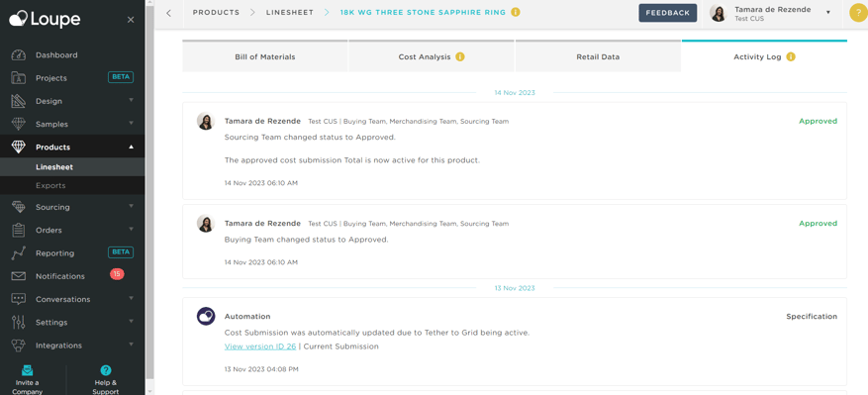Open the Orders clipboard icon

pyautogui.click(x=18, y=230)
